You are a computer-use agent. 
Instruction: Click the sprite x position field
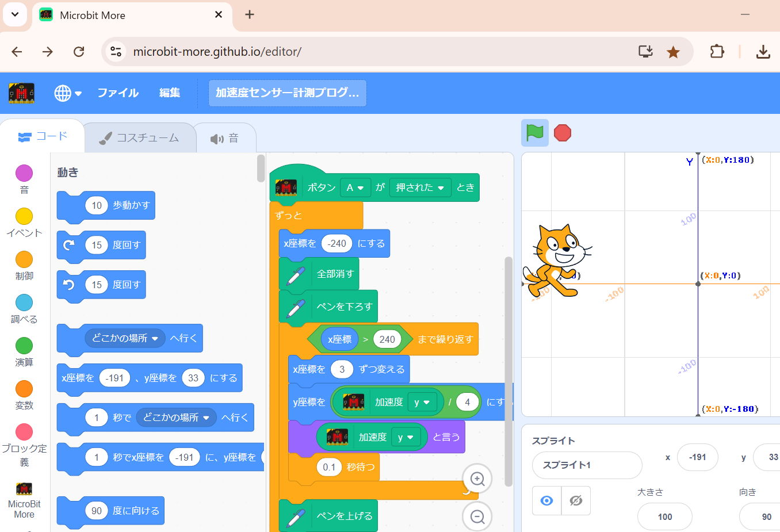click(698, 457)
